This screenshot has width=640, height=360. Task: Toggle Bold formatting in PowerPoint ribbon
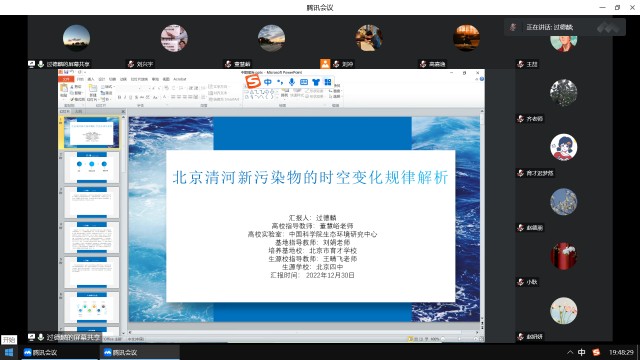click(x=119, y=98)
